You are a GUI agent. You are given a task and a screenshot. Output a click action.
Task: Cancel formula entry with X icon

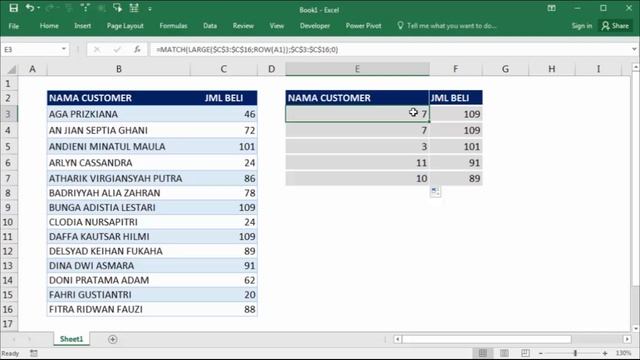(x=97, y=49)
